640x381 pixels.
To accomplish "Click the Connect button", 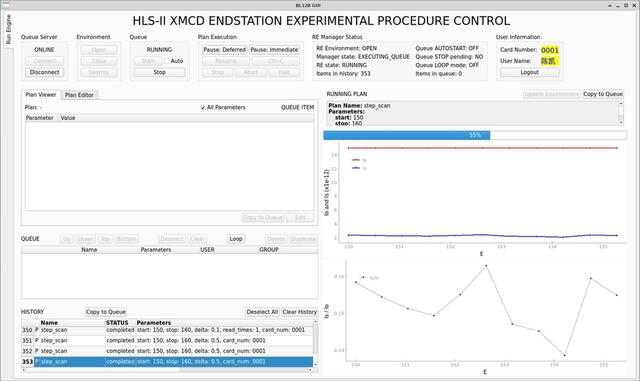I will point(44,61).
